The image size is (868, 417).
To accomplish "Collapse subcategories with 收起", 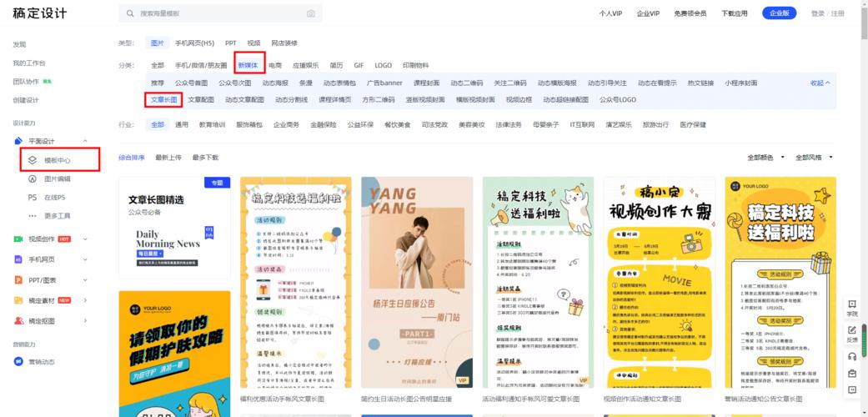I will [x=820, y=83].
